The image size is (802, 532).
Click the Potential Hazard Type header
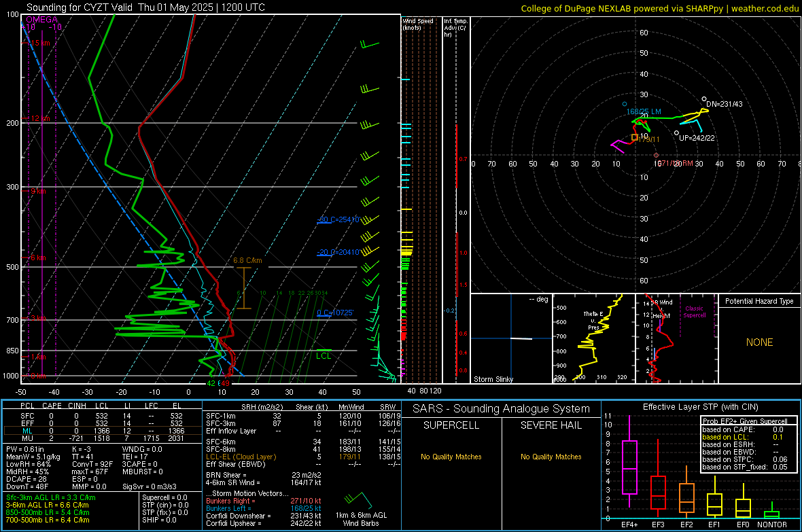coord(759,301)
